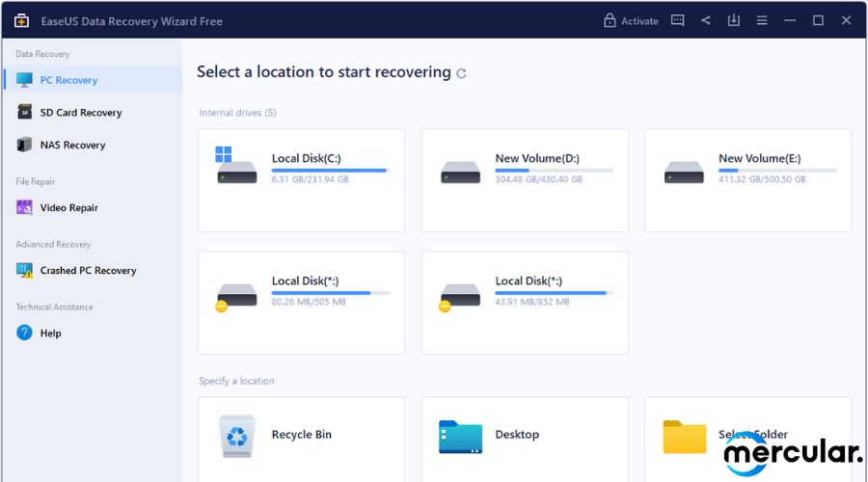The width and height of the screenshot is (868, 482).
Task: Click the share icon in title bar
Action: [705, 20]
